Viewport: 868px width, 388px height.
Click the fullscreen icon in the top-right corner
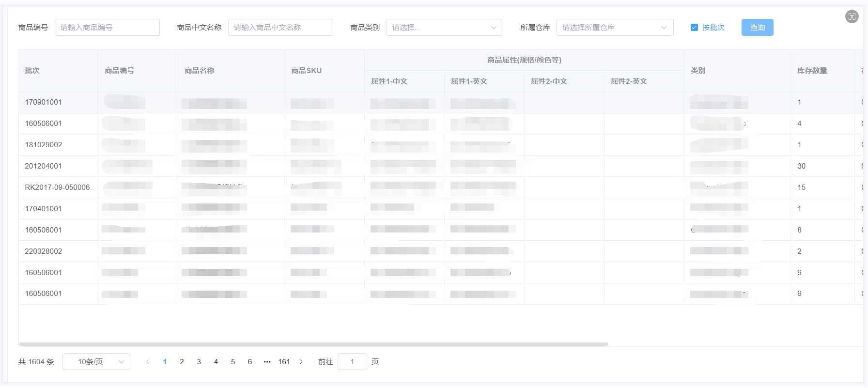[x=852, y=16]
